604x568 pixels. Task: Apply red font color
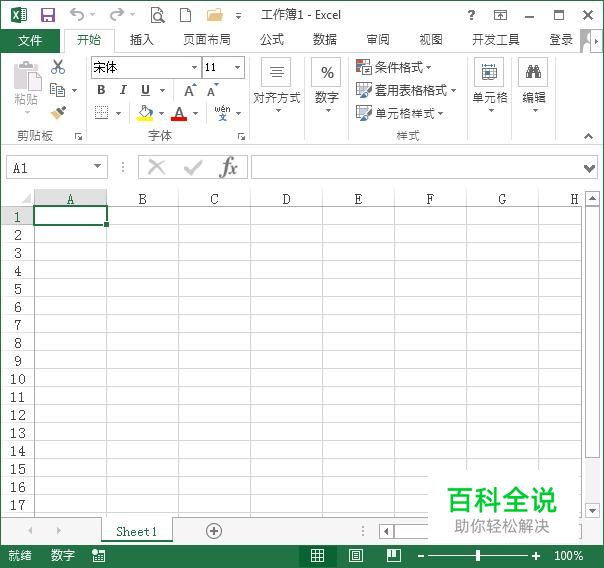tap(179, 113)
